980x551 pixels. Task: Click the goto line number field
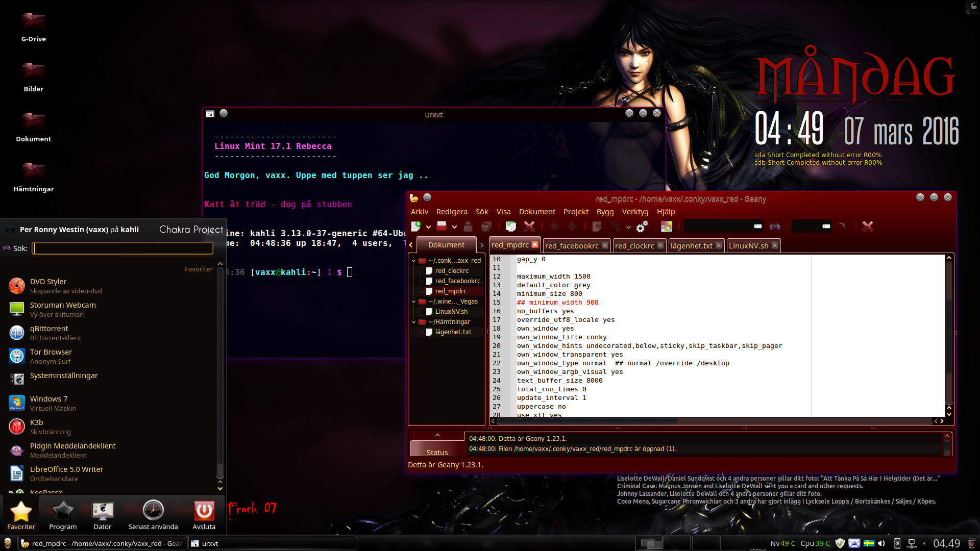(812, 226)
